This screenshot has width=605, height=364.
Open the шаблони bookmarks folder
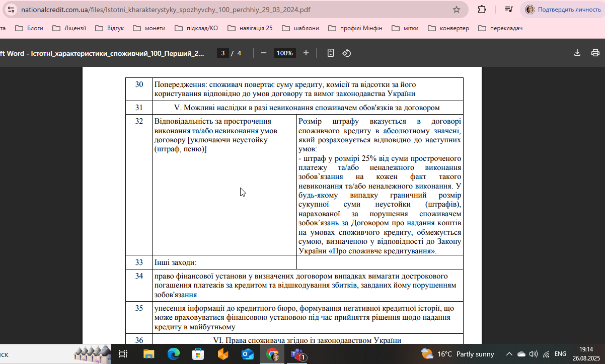coord(300,28)
